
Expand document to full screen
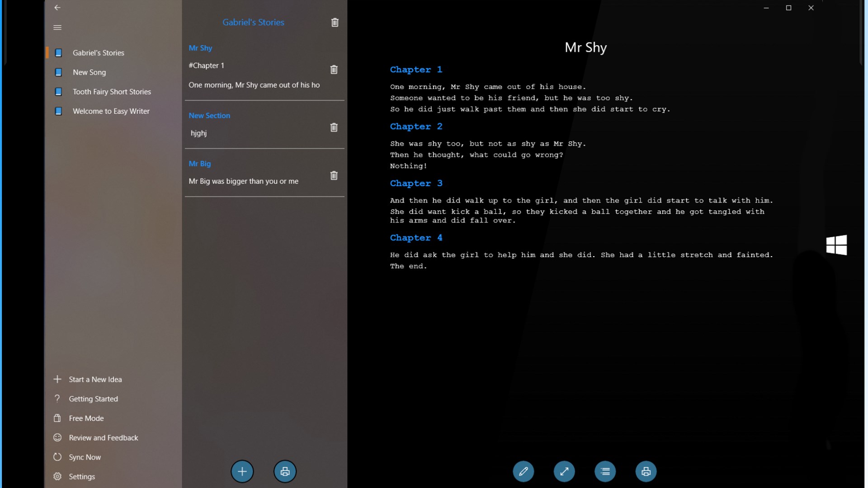[x=564, y=472]
